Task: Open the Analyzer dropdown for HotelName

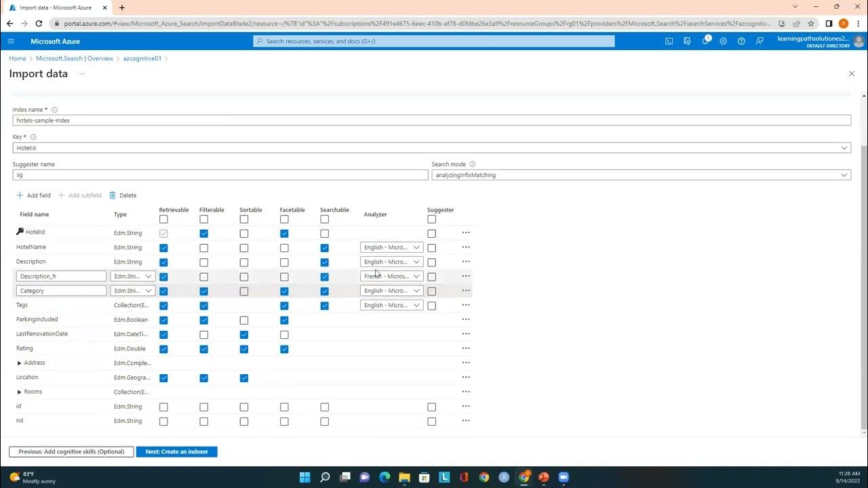Action: coord(392,247)
